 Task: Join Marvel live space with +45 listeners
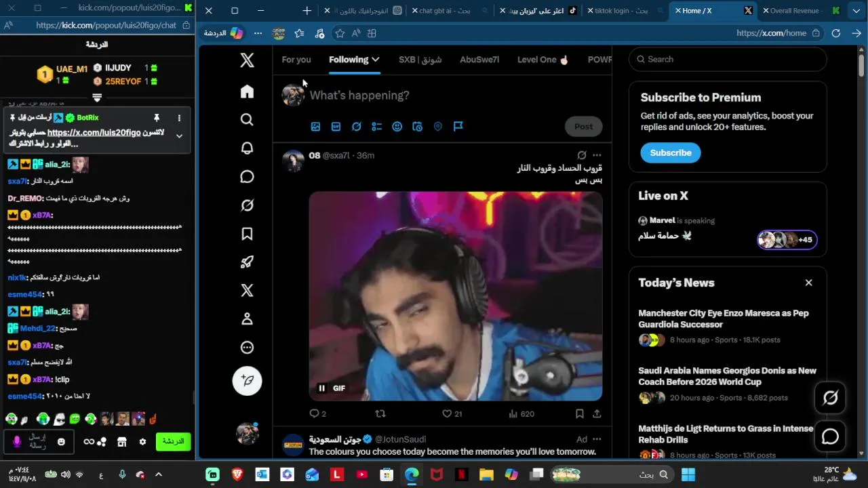pos(787,240)
